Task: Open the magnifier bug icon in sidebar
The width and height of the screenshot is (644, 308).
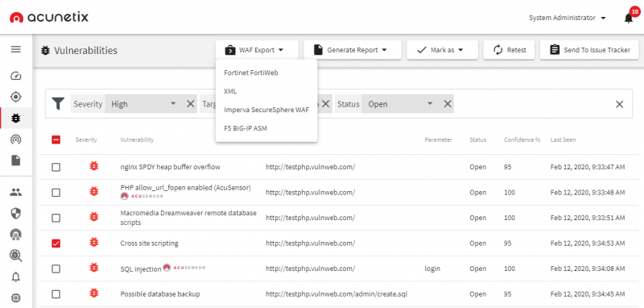Action: click(x=15, y=256)
